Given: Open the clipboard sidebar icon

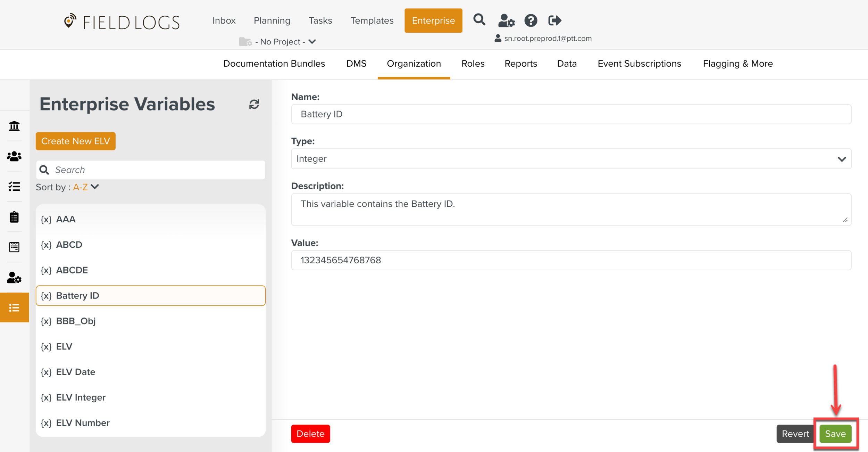Looking at the screenshot, I should (14, 217).
